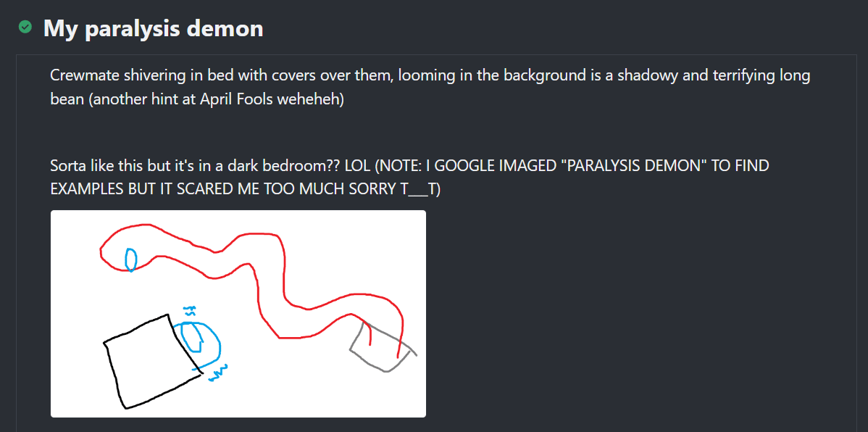This screenshot has height=432, width=868.
Task: Click the blue eye oval on the red bean
Action: 130,259
